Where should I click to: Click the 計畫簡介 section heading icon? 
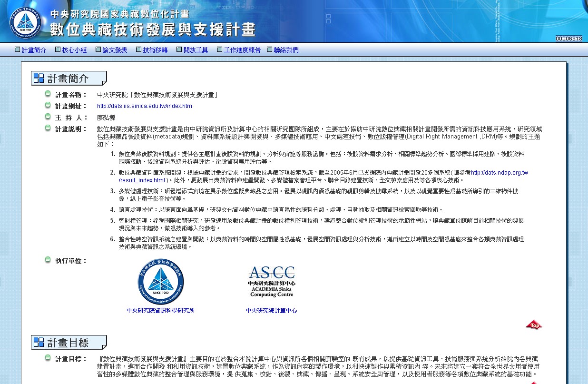39,79
